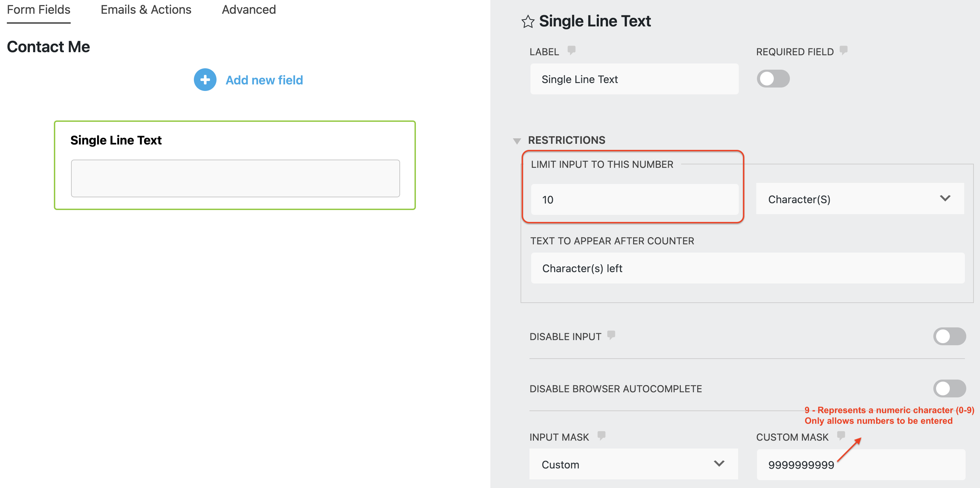The width and height of the screenshot is (980, 488).
Task: Open the tooltip beside DISABLE INPUT
Action: (x=611, y=336)
